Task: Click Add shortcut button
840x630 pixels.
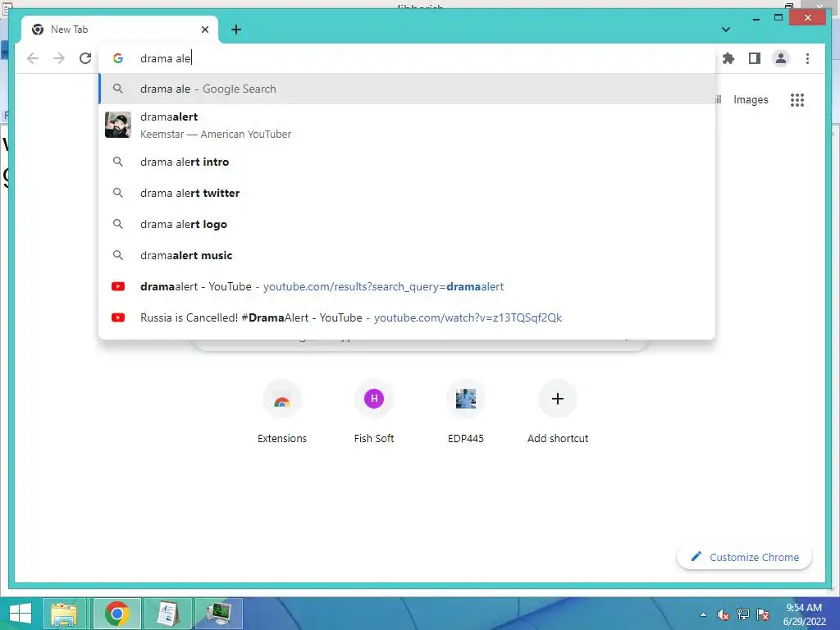Action: coord(558,412)
